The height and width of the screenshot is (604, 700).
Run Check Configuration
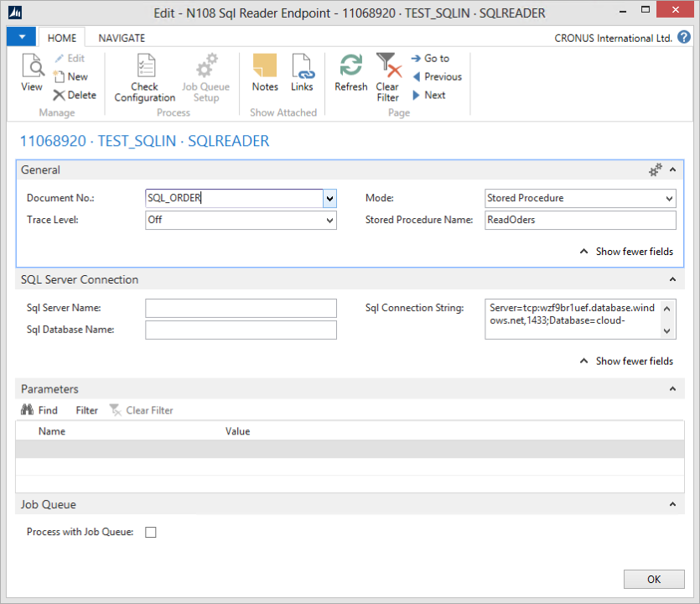[x=145, y=78]
